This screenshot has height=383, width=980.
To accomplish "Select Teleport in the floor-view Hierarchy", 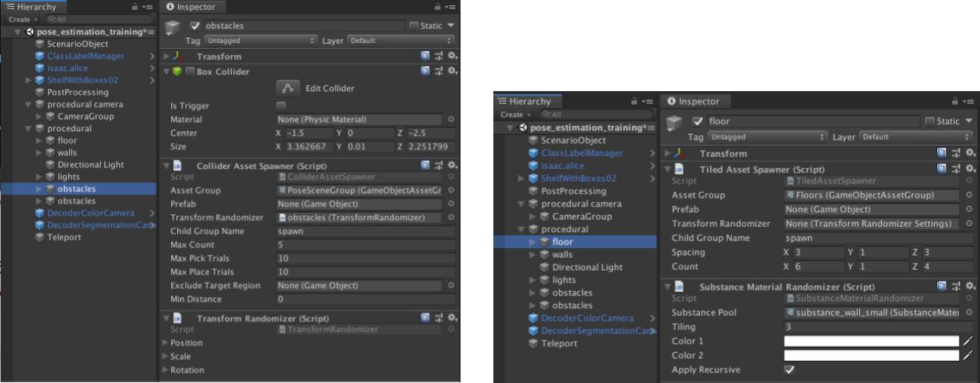I will tap(559, 344).
